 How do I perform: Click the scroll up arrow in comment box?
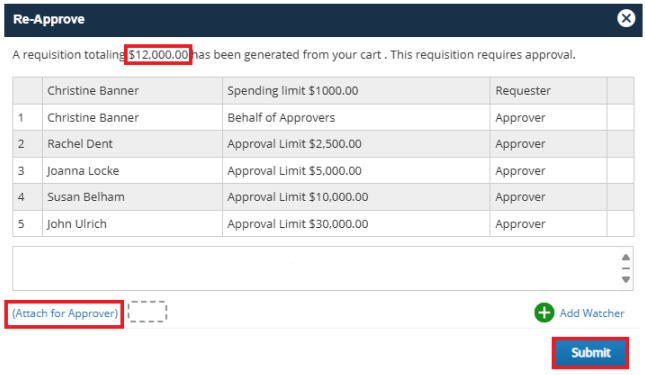click(626, 257)
